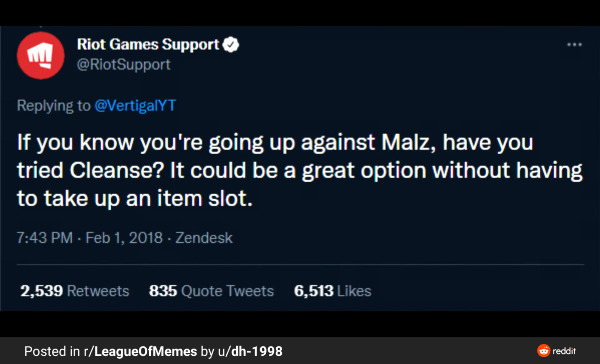Open the r/LeagueOfMemes subreddit link
Viewport: 600px width, 364px height.
(x=140, y=351)
